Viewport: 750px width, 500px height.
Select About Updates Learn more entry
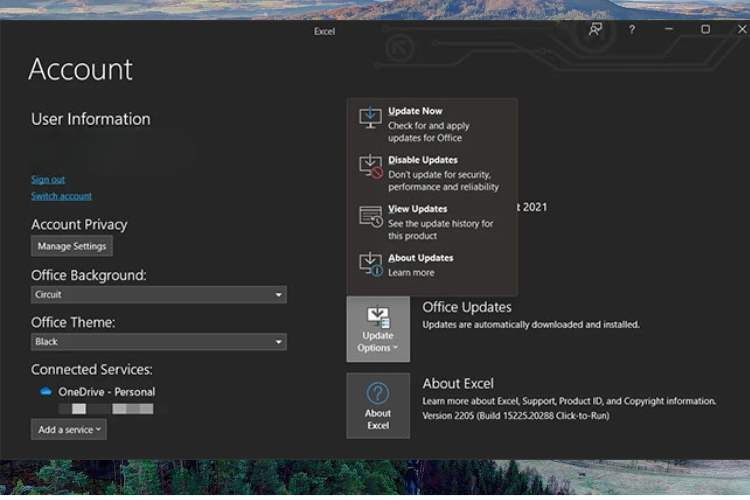click(x=431, y=265)
